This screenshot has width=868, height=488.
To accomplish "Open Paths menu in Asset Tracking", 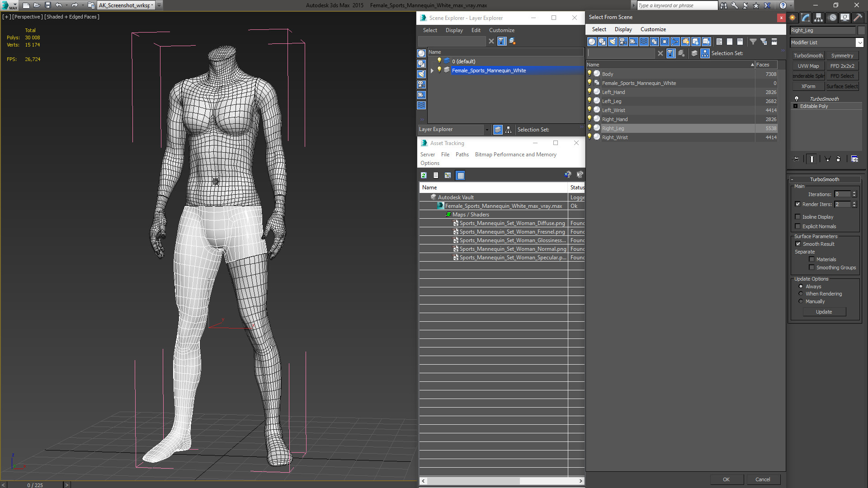I will pyautogui.click(x=462, y=155).
